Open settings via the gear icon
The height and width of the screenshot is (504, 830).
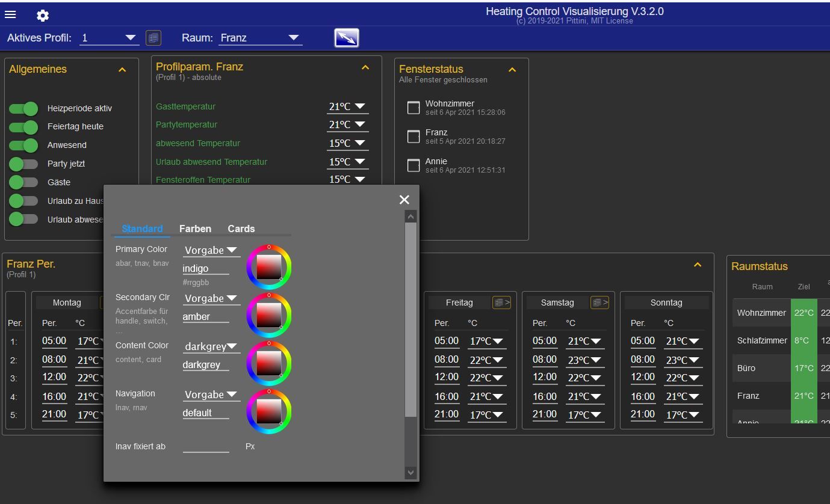pos(43,16)
